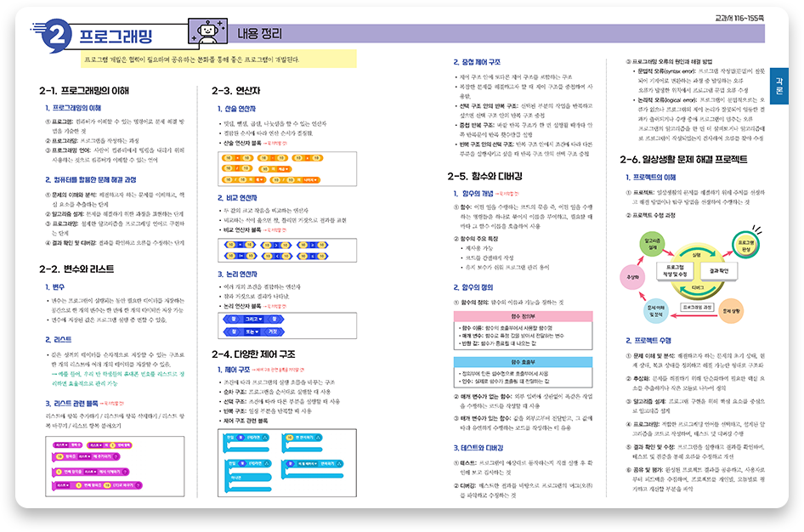Click the blue 함수 호출부 box header
Screen dimensions: 804x532
pyautogui.click(x=523, y=362)
